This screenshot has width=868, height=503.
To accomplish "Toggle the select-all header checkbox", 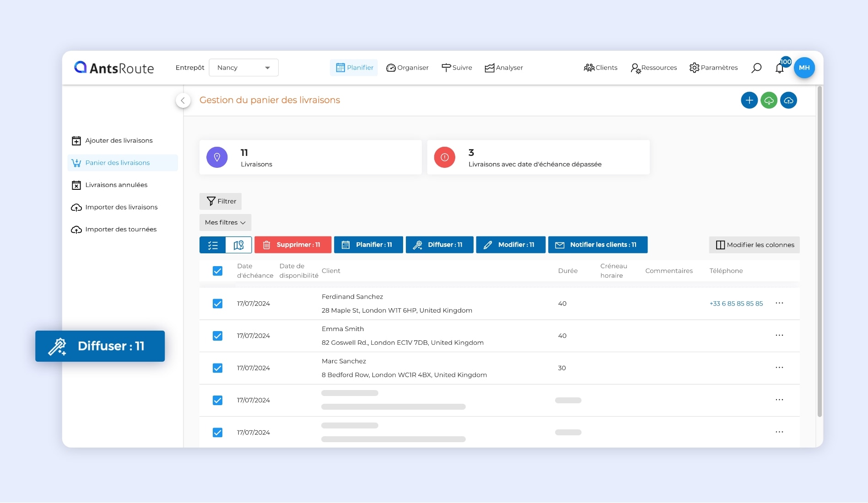I will coord(217,271).
